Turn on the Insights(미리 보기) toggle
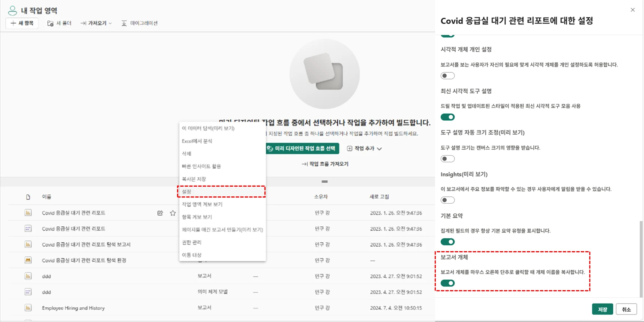This screenshot has width=644, height=322. click(447, 200)
